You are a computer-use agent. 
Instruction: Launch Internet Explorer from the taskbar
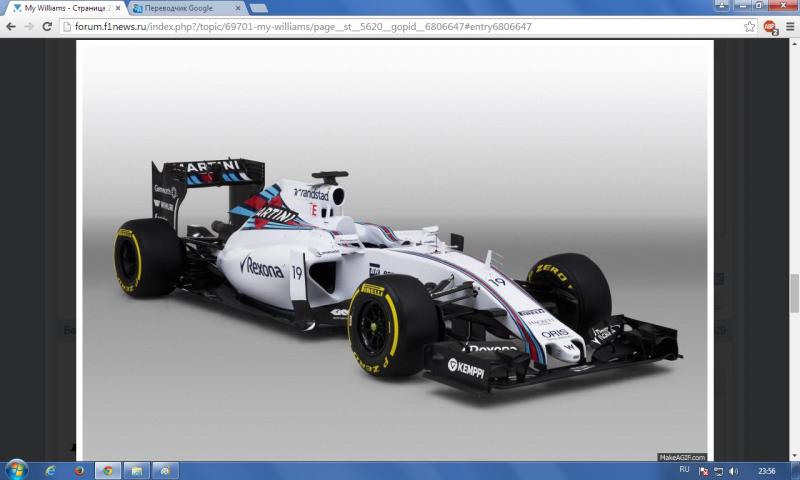tap(51, 471)
